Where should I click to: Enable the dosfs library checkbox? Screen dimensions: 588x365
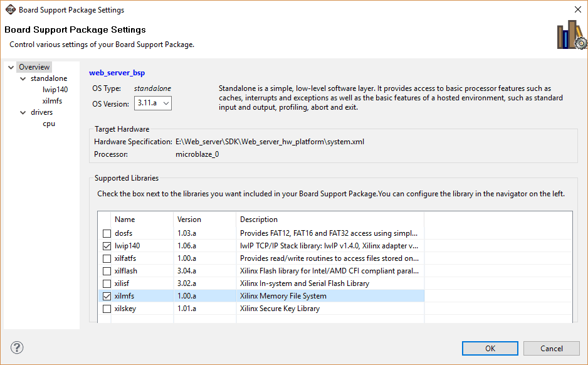point(107,233)
